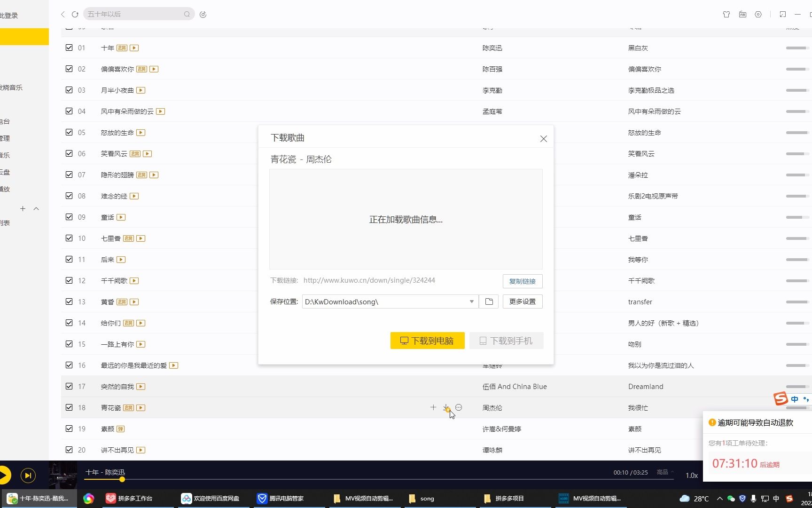812x508 pixels.
Task: Click the Sogou input method S icon
Action: pyautogui.click(x=781, y=398)
